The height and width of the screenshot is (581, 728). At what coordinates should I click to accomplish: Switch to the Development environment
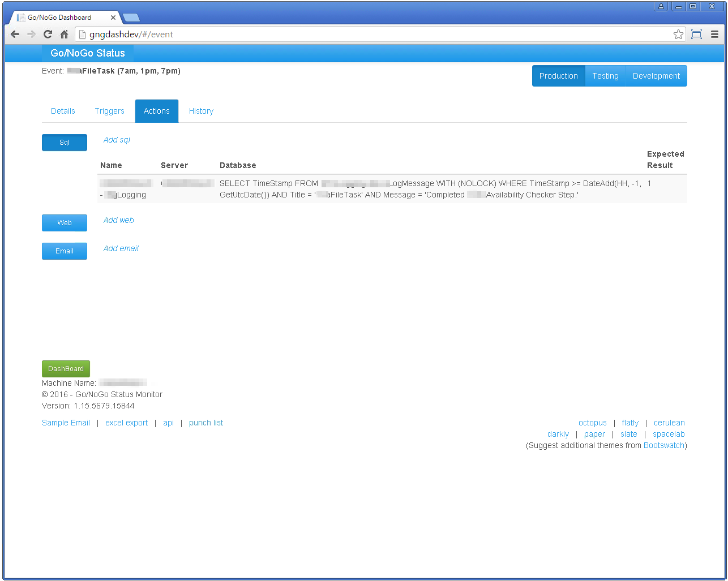pyautogui.click(x=656, y=76)
